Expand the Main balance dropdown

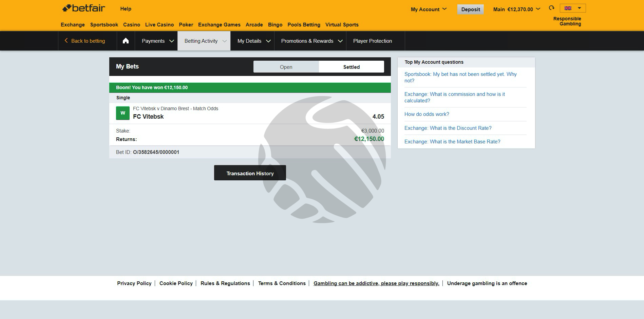tap(517, 9)
